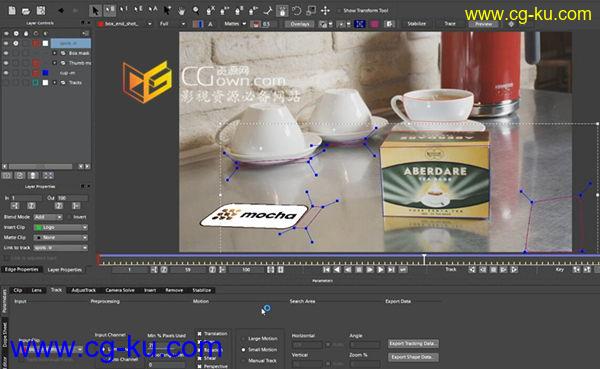600x369 pixels.
Task: Create a new project file
Action: 12,10
